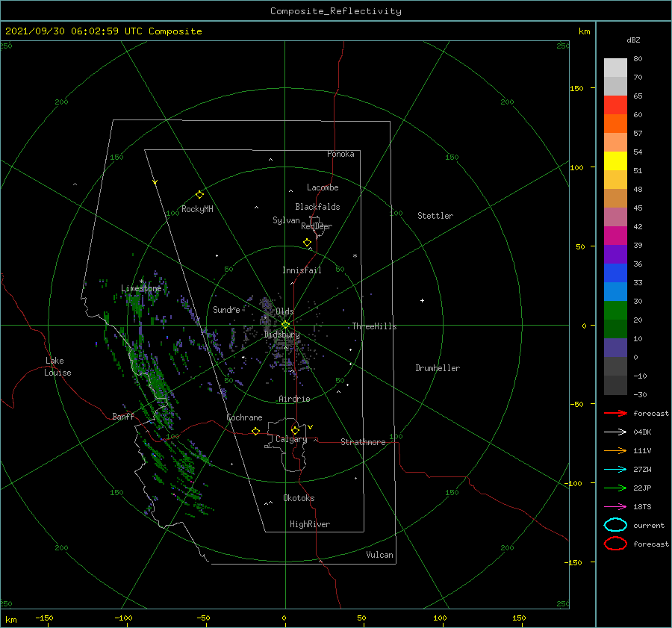672x628 pixels.
Task: Pick the yellow 54 dBZ swatch
Action: [x=615, y=161]
